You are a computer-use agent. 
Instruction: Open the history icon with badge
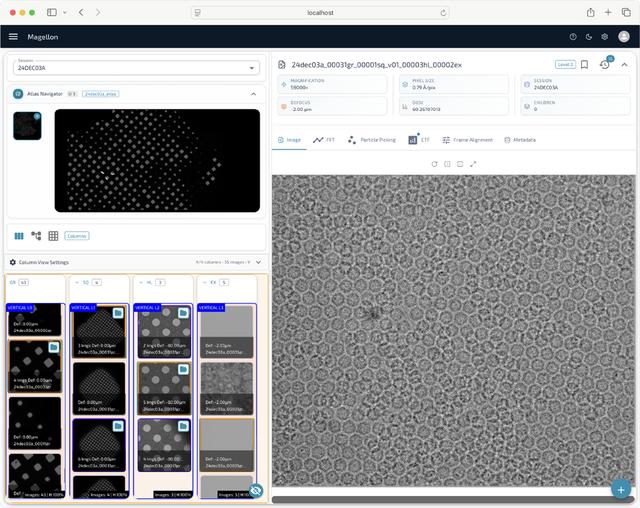point(605,64)
